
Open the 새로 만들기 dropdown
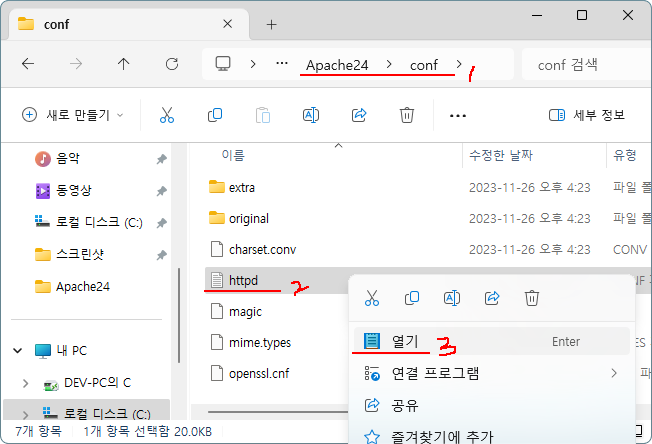(x=73, y=115)
